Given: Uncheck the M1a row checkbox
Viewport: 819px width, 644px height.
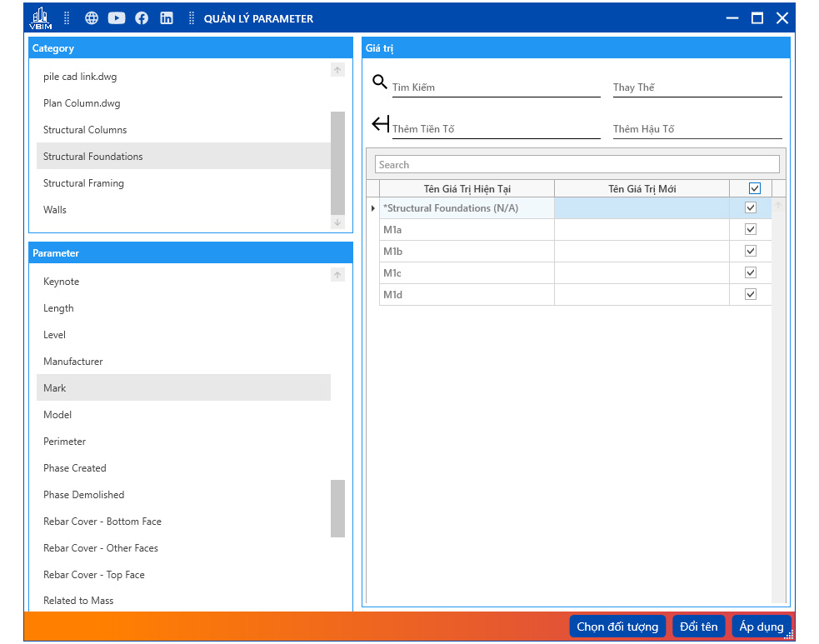Looking at the screenshot, I should pos(751,230).
